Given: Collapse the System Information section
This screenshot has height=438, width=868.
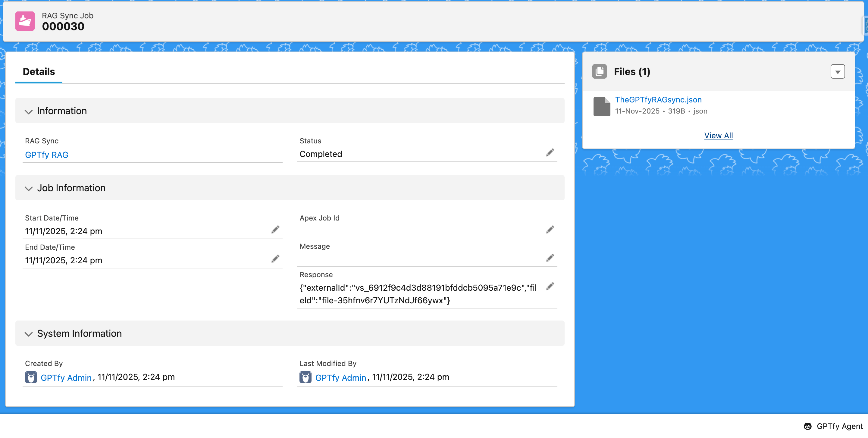Looking at the screenshot, I should pos(29,334).
